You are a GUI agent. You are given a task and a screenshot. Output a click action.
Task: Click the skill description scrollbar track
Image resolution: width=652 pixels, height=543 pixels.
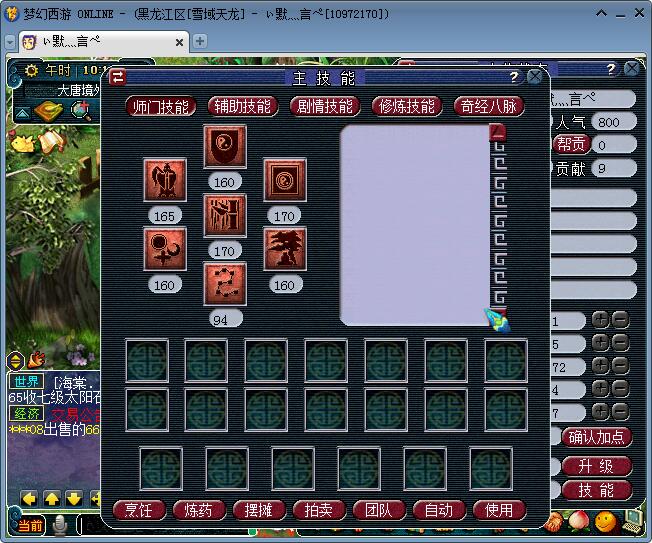pos(499,225)
